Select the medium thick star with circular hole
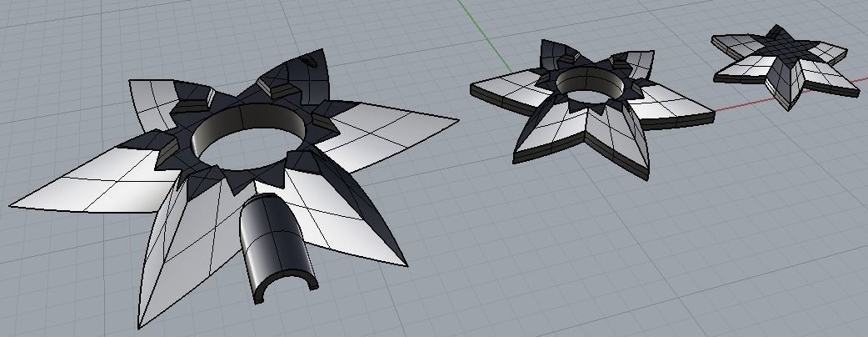Screen dimensions: 868x337 [x=591, y=109]
